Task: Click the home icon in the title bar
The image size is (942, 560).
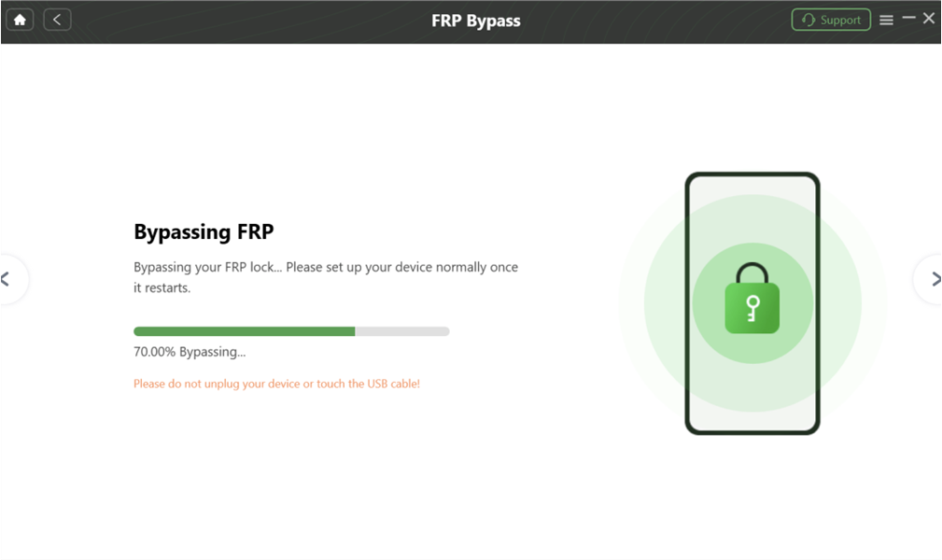Action: pyautogui.click(x=20, y=19)
